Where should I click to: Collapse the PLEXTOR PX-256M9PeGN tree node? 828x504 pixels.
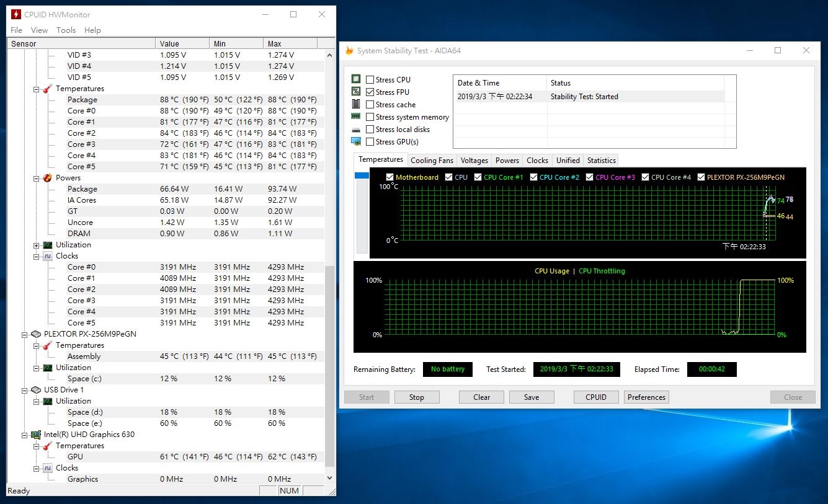(25, 334)
